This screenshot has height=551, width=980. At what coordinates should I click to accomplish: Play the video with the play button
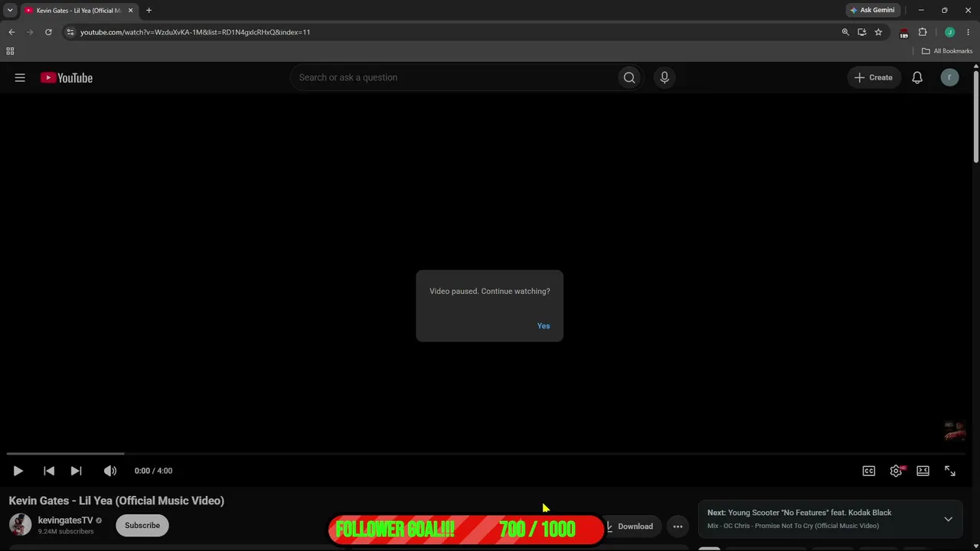pyautogui.click(x=18, y=471)
